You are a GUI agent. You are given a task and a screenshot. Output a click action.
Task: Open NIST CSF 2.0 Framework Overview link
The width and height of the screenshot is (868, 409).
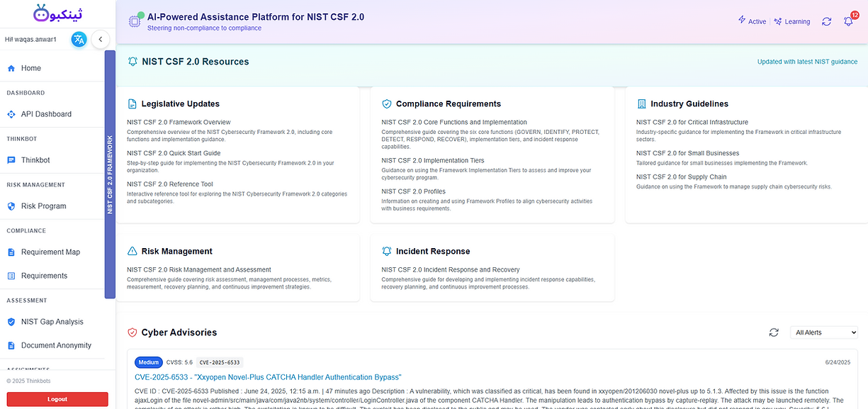(x=179, y=122)
